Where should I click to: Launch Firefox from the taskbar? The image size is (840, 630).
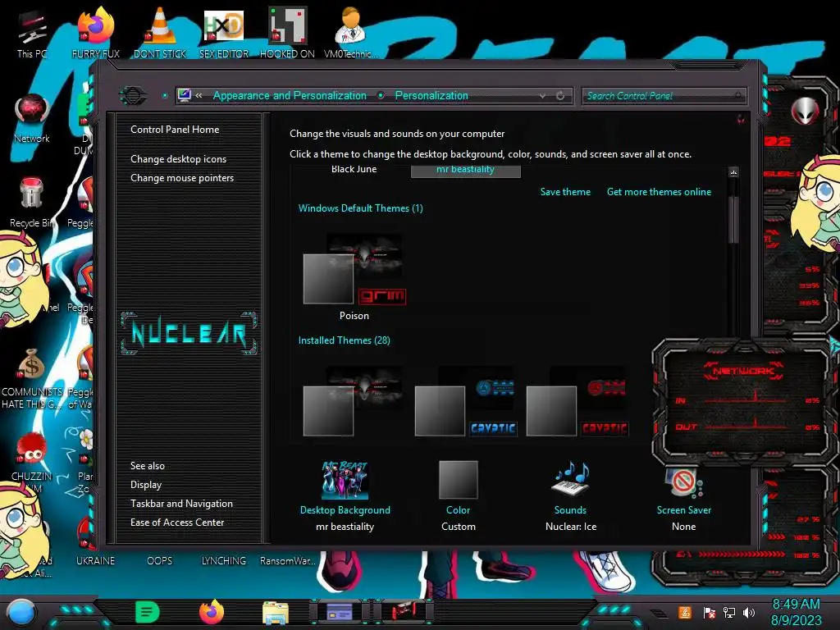[211, 612]
